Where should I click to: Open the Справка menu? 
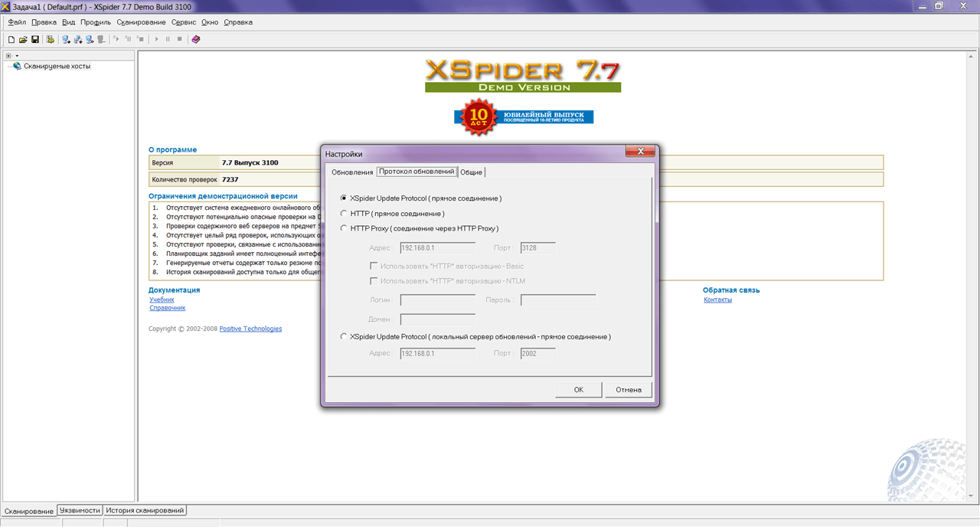(x=238, y=22)
